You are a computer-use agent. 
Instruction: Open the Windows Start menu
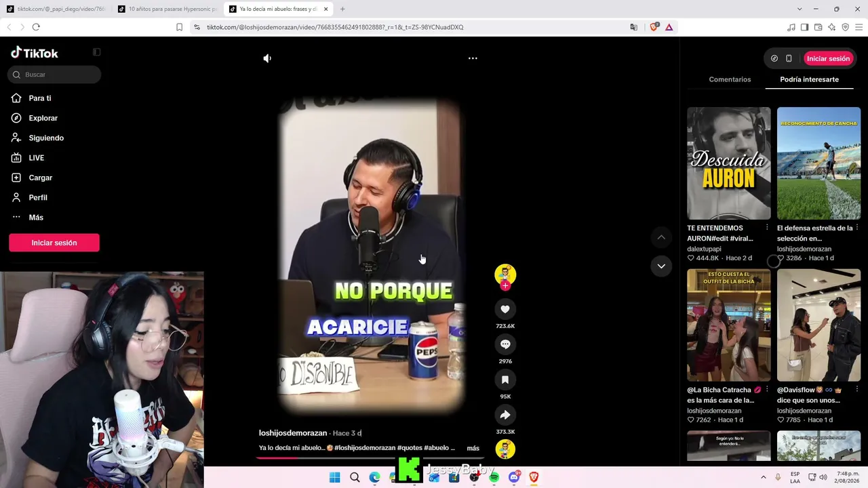click(334, 477)
